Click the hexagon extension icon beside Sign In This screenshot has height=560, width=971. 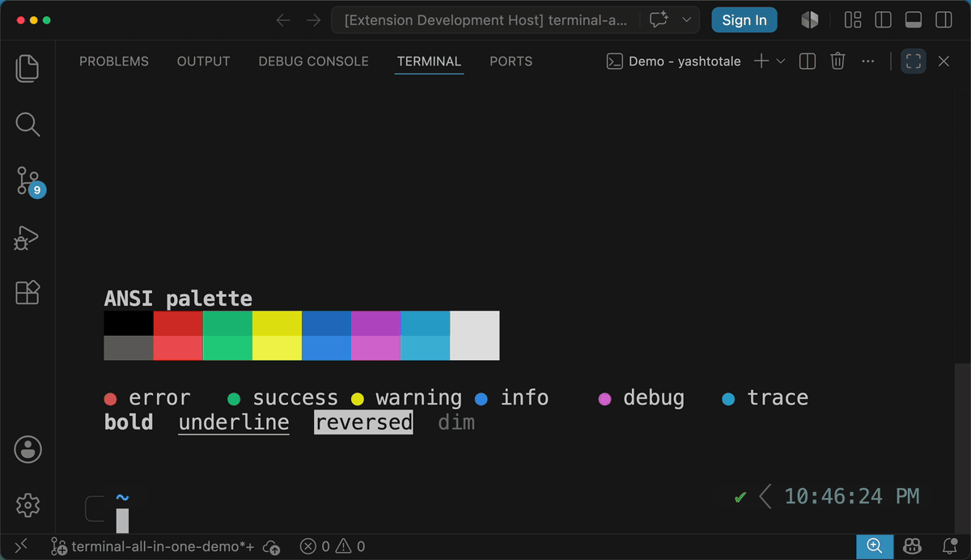pyautogui.click(x=809, y=20)
